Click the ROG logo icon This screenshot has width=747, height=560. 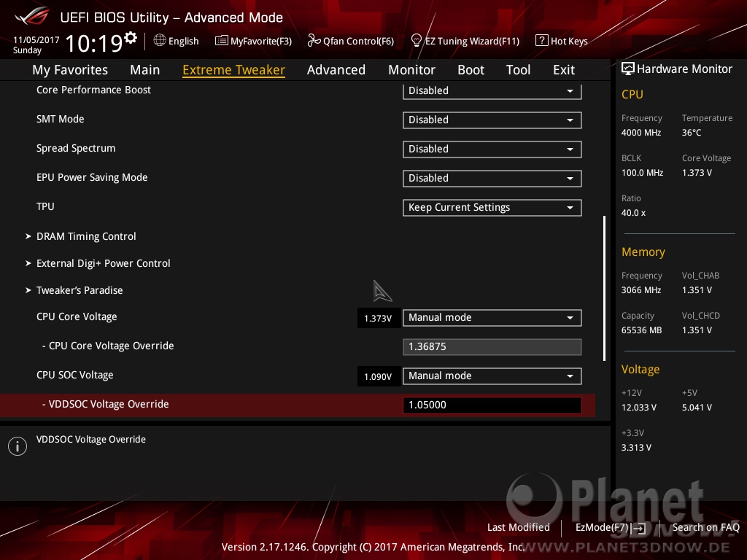[32, 16]
